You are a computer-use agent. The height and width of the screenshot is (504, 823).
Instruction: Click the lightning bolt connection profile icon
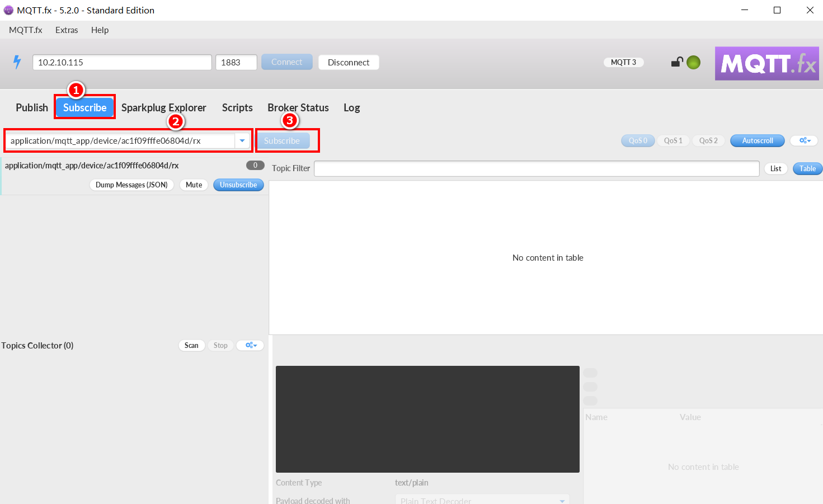click(17, 62)
